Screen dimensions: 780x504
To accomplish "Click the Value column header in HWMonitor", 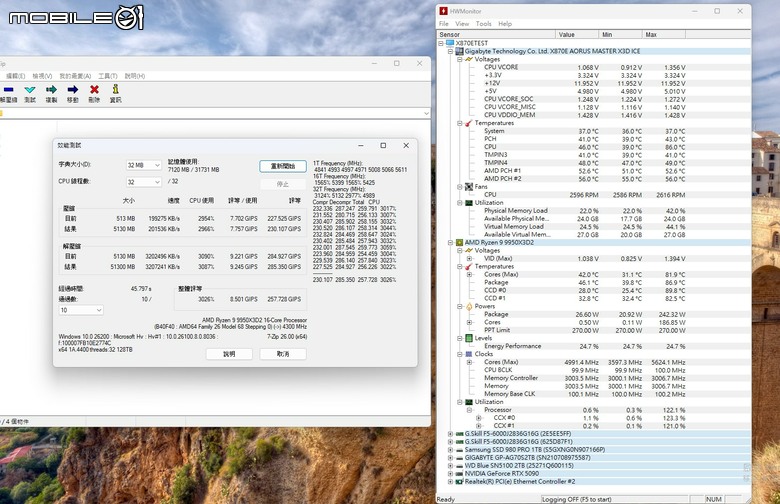I will pyautogui.click(x=577, y=34).
